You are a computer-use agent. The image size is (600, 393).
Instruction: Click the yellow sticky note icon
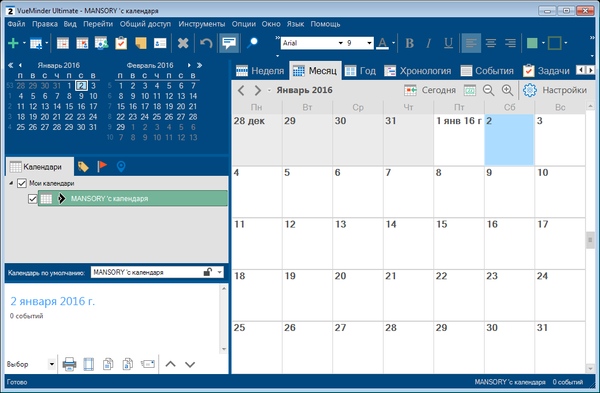141,43
